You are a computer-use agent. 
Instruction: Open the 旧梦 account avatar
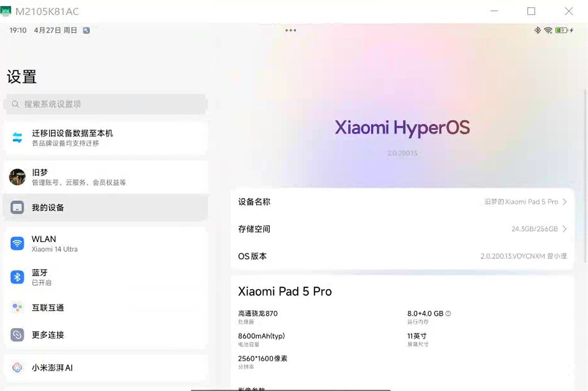pyautogui.click(x=17, y=177)
